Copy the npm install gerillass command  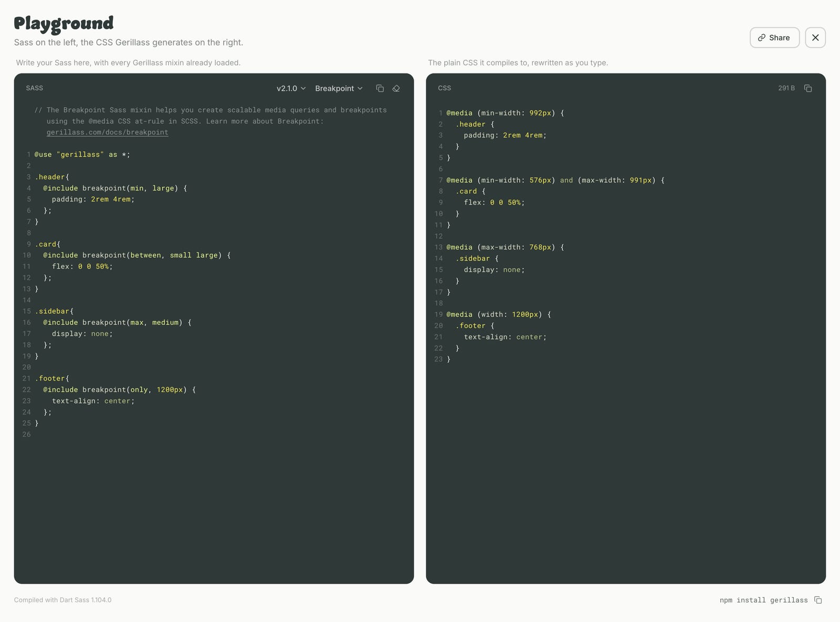click(818, 600)
